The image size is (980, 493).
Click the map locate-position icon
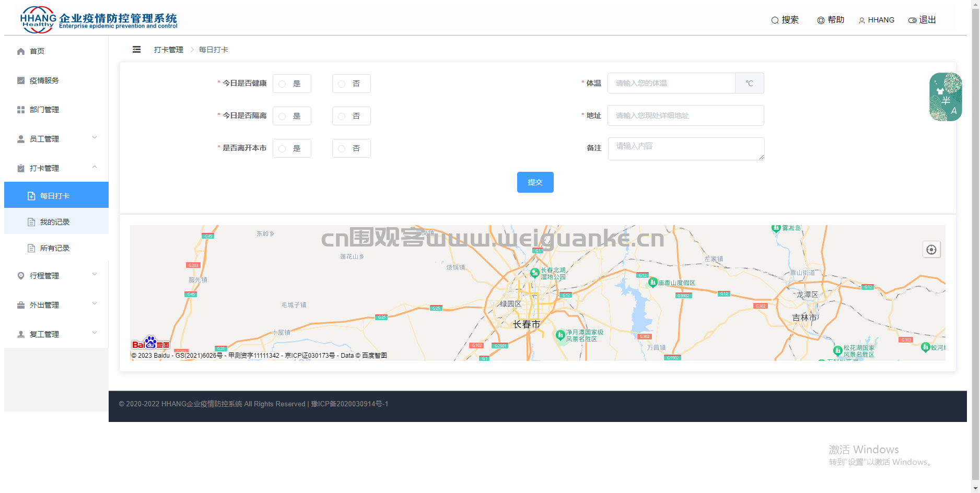931,250
